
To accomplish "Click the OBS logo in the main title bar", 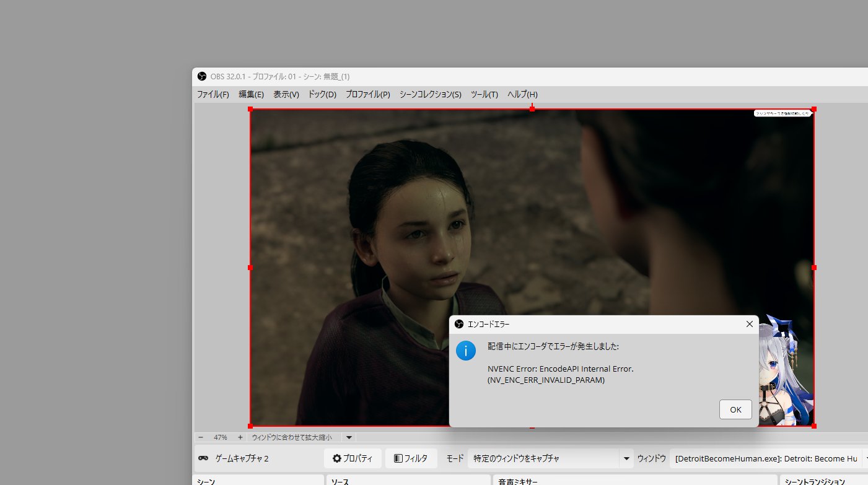I will coord(202,76).
